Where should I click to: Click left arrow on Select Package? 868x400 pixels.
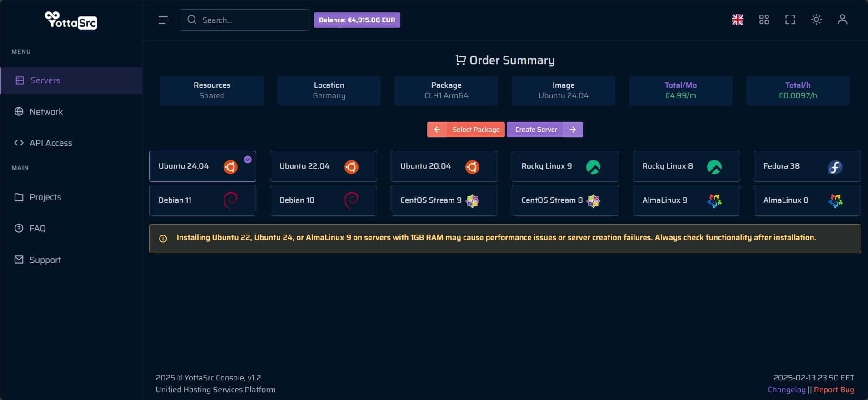coord(437,130)
